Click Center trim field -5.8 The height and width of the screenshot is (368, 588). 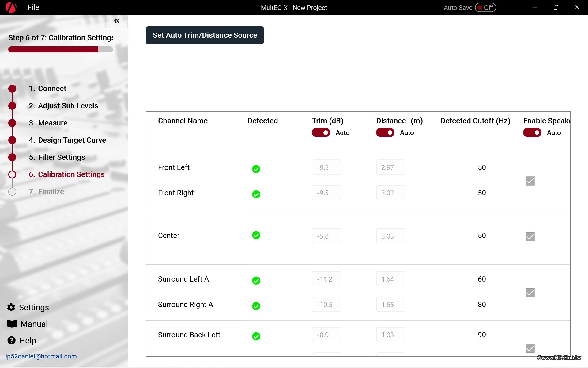click(326, 236)
